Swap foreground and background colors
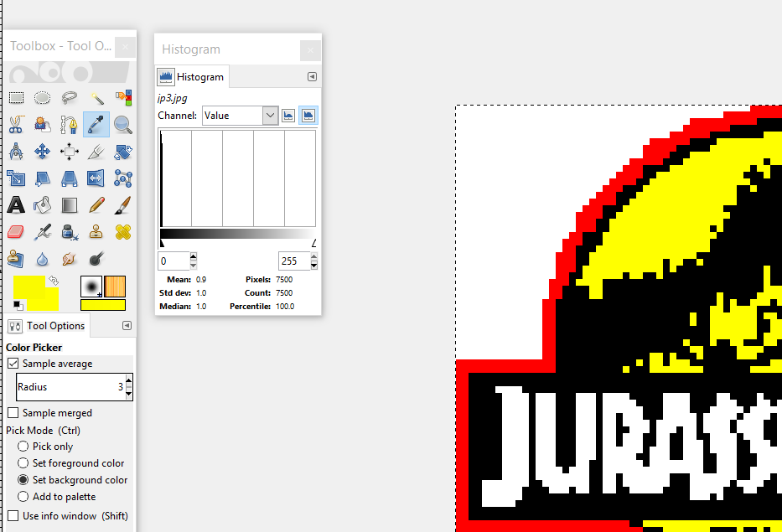The width and height of the screenshot is (782, 532). click(54, 280)
